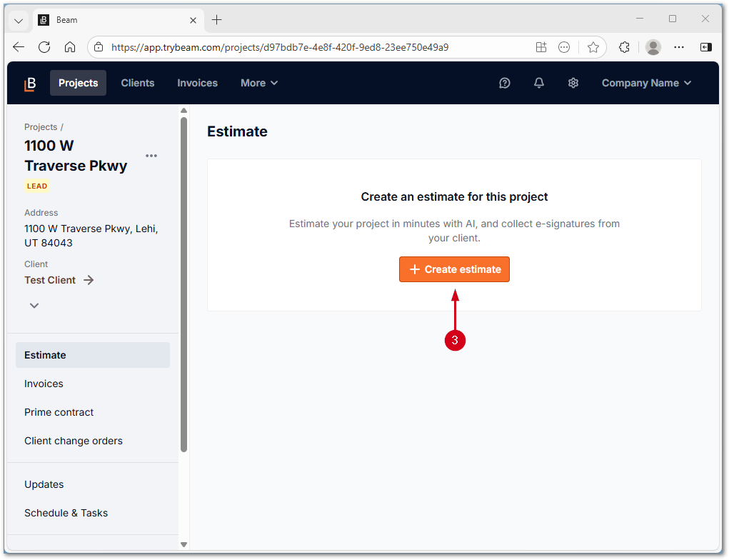Open the browser profile avatar icon
The image size is (729, 560).
tap(653, 46)
